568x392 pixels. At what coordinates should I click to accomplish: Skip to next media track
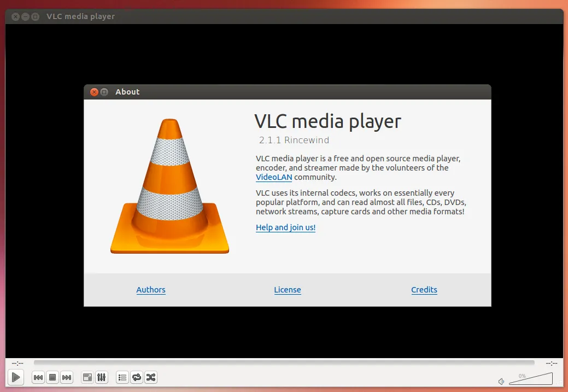(67, 377)
